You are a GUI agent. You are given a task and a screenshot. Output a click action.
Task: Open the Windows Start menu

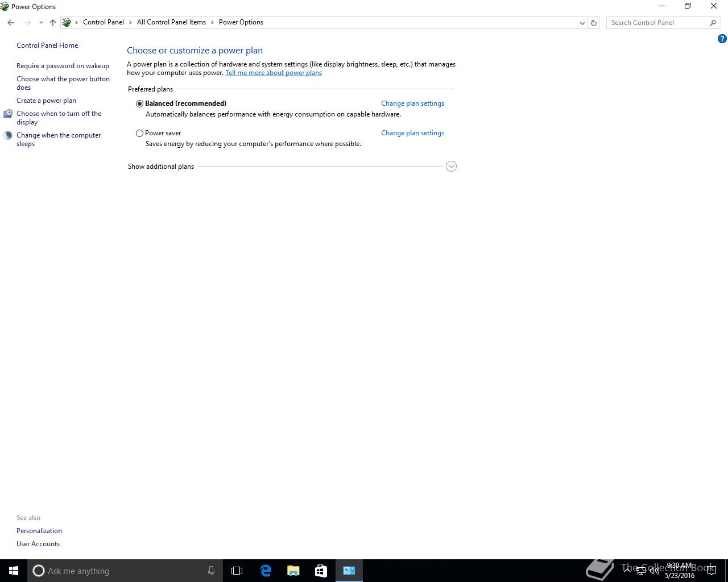click(x=14, y=571)
